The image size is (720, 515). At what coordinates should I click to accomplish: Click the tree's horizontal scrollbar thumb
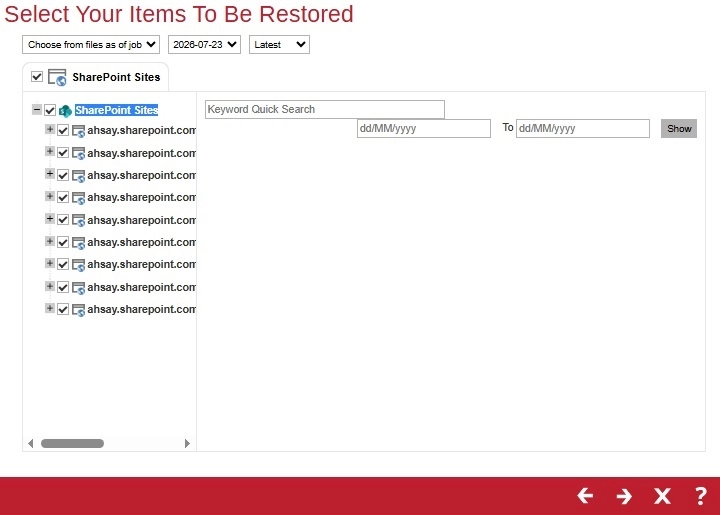(x=73, y=443)
